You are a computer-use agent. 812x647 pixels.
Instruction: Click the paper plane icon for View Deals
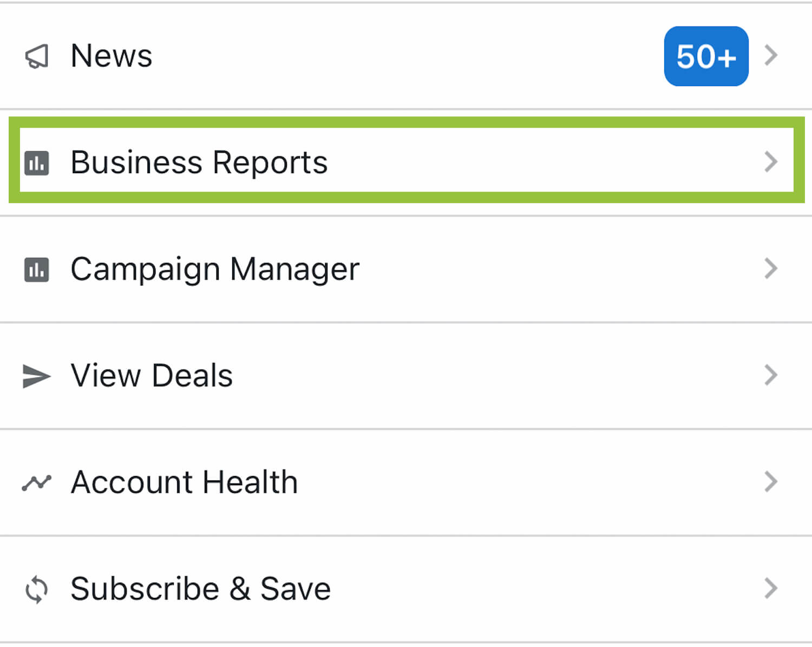coord(36,376)
